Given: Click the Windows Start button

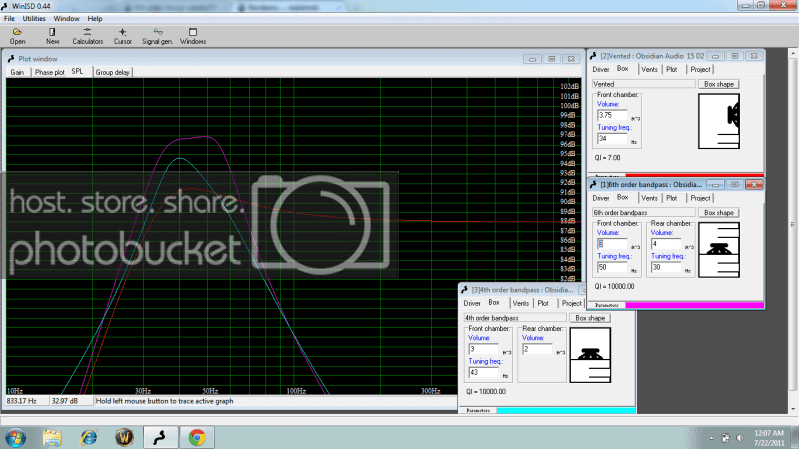Looking at the screenshot, I should coord(16,438).
